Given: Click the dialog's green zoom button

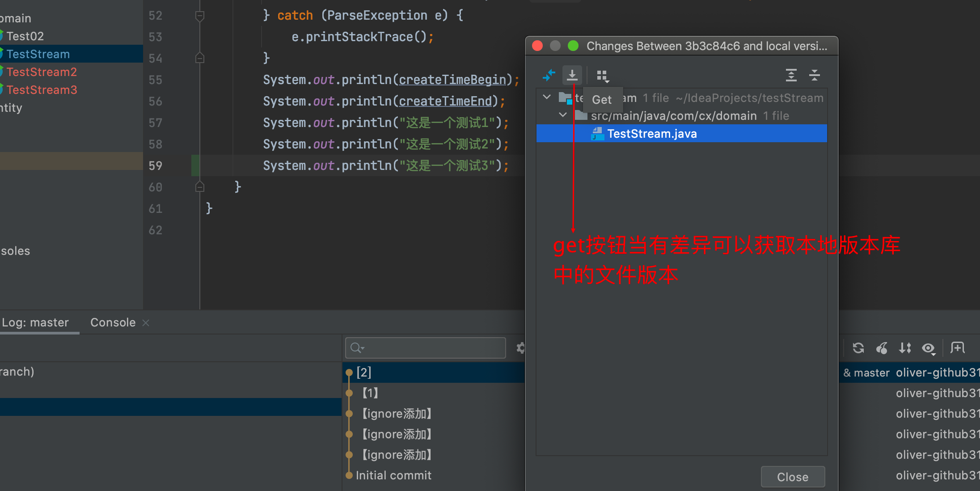Looking at the screenshot, I should [573, 46].
